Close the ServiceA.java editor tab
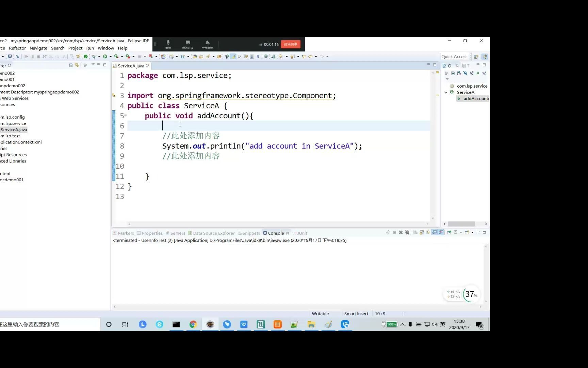 point(148,66)
